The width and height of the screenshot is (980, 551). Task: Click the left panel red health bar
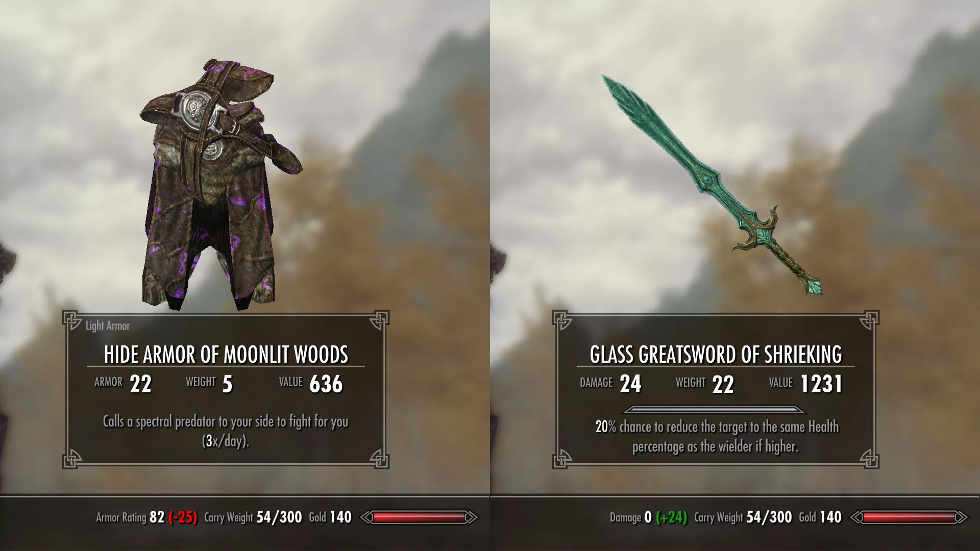pyautogui.click(x=419, y=517)
